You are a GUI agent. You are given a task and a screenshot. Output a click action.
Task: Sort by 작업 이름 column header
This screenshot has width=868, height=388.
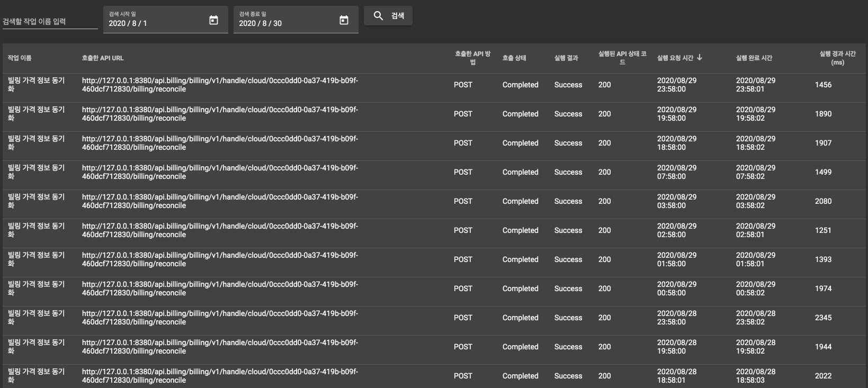click(x=20, y=58)
